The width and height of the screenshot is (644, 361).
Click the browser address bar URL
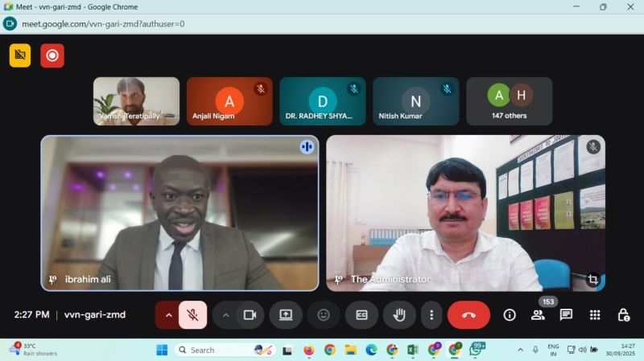pos(103,23)
